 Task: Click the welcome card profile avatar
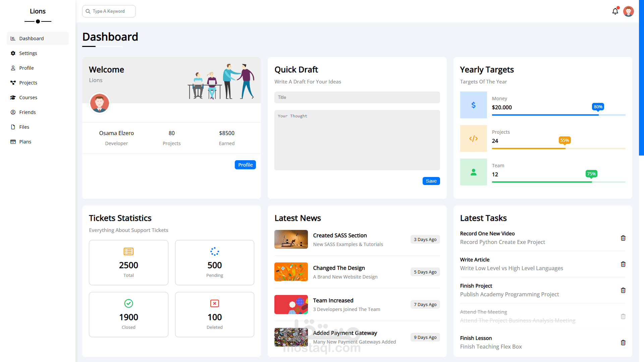coord(99,103)
